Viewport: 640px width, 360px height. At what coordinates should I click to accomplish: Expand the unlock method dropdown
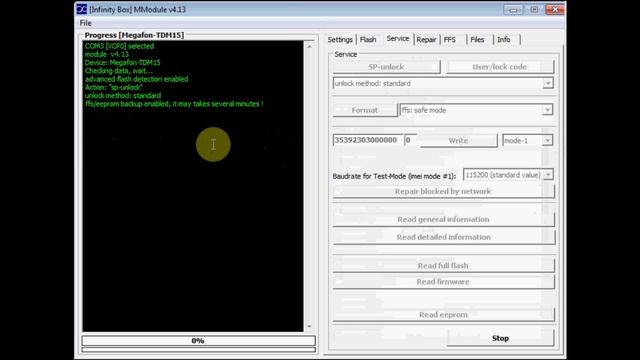coord(548,83)
